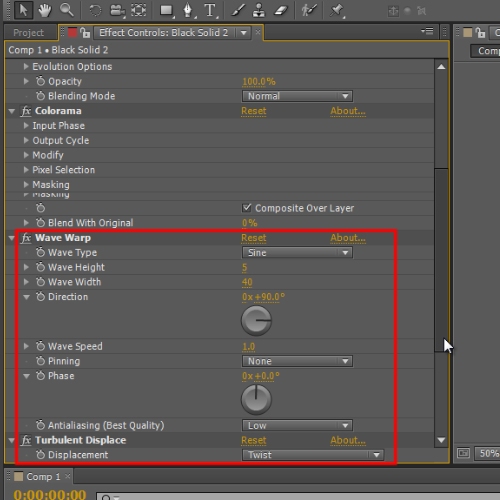Expand Pixel Selection group
500x500 pixels.
coord(26,169)
